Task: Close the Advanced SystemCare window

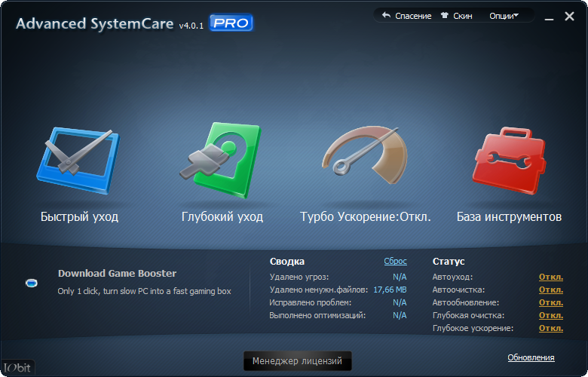Action: (x=569, y=16)
